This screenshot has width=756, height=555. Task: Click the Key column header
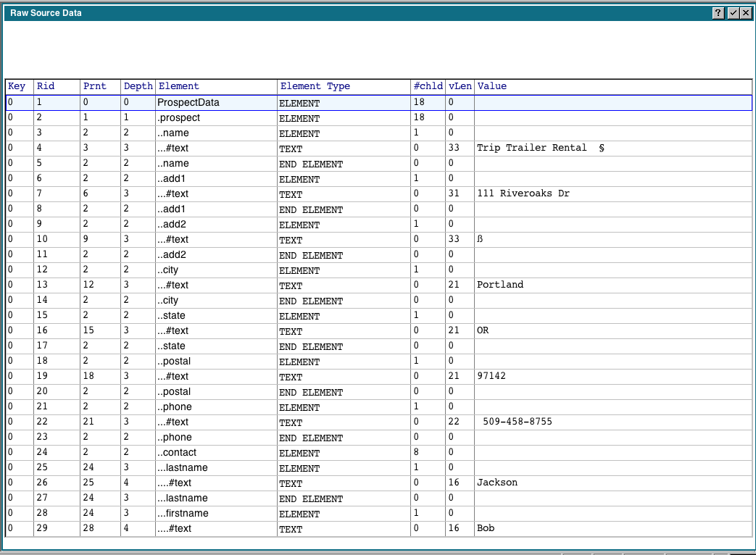17,86
